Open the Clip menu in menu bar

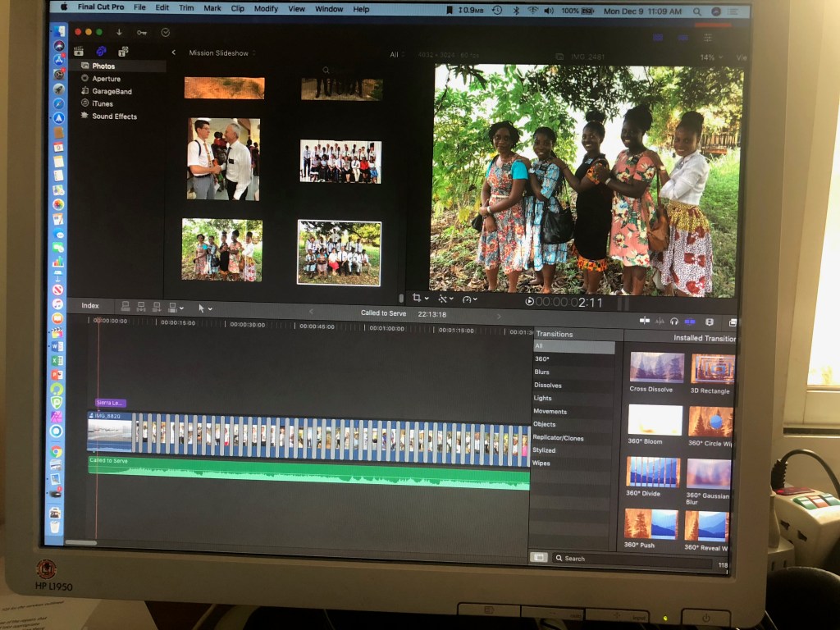coord(237,8)
